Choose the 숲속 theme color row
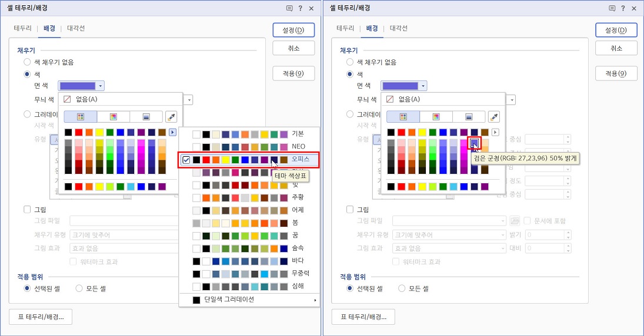The height and width of the screenshot is (336, 644). coord(249,248)
